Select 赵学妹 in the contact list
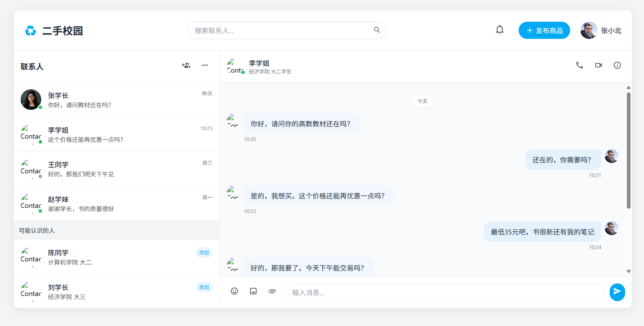The height and width of the screenshot is (326, 644). 116,204
